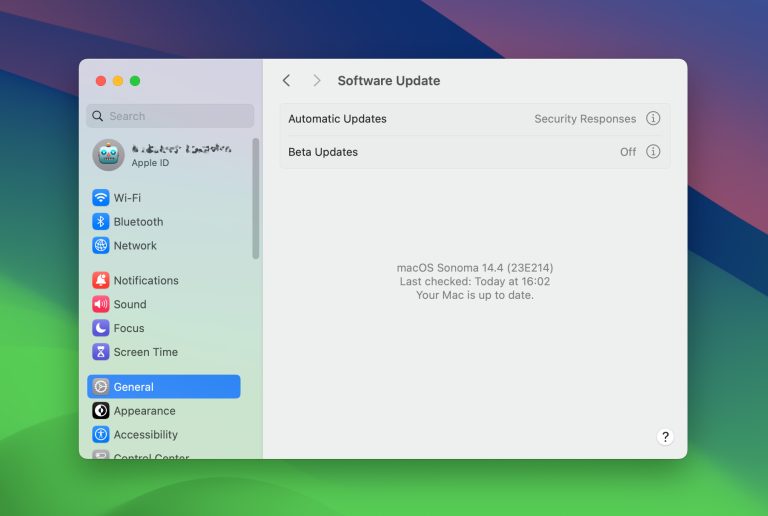Go forward with the right chevron
Viewport: 768px width, 516px height.
pyautogui.click(x=316, y=81)
